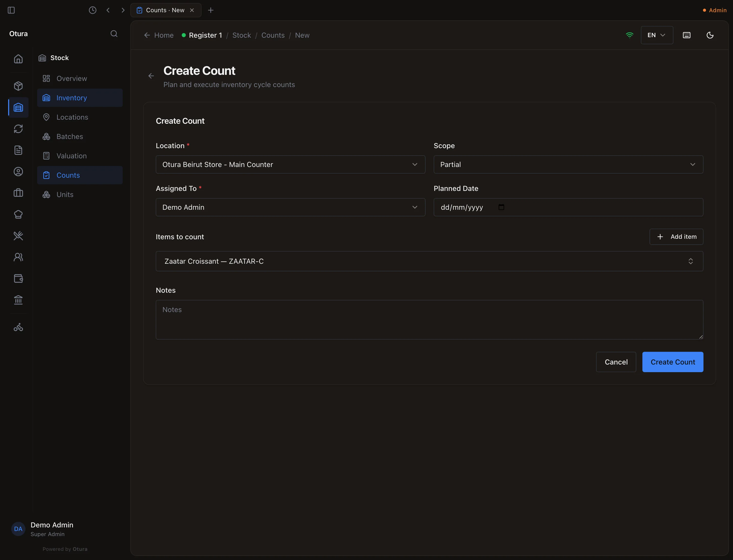Open the crossed utensils icon in the rail

(18, 236)
